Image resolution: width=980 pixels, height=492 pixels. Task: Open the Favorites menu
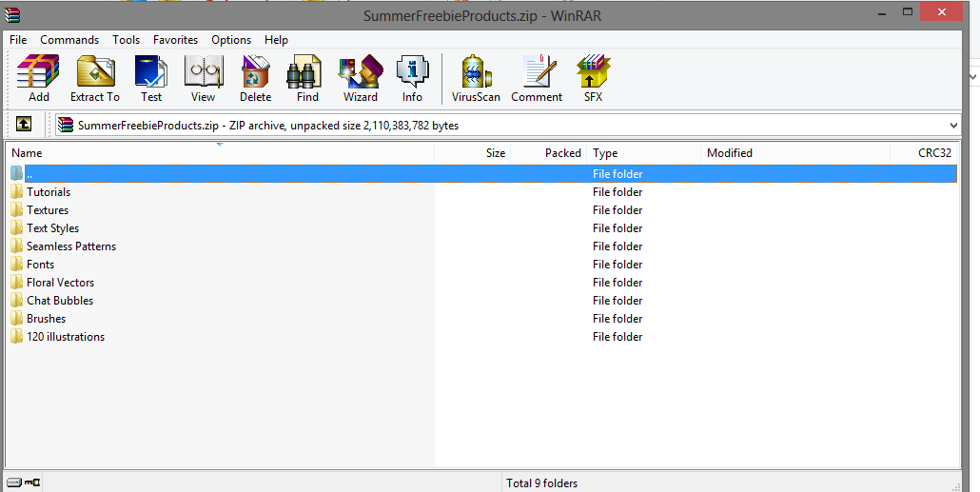pyautogui.click(x=176, y=40)
